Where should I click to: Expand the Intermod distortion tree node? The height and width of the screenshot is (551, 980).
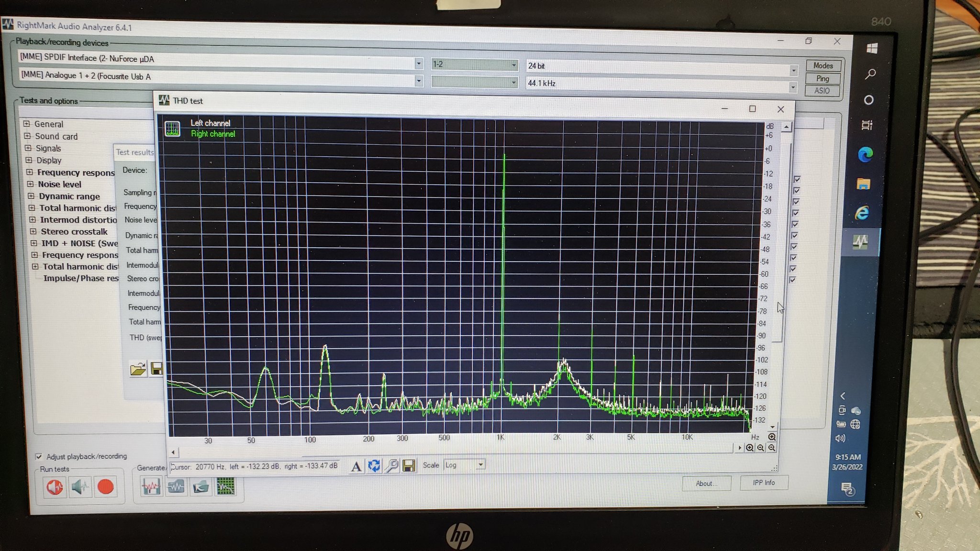(x=33, y=220)
